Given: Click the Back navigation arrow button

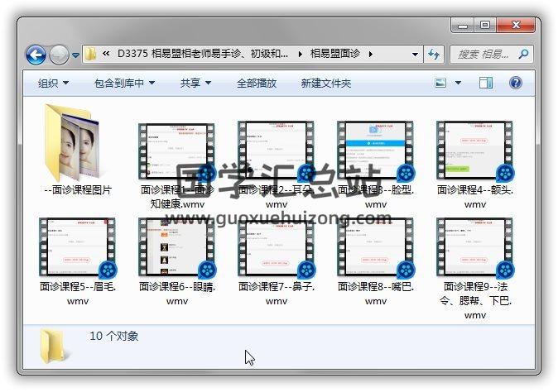Looking at the screenshot, I should (36, 55).
